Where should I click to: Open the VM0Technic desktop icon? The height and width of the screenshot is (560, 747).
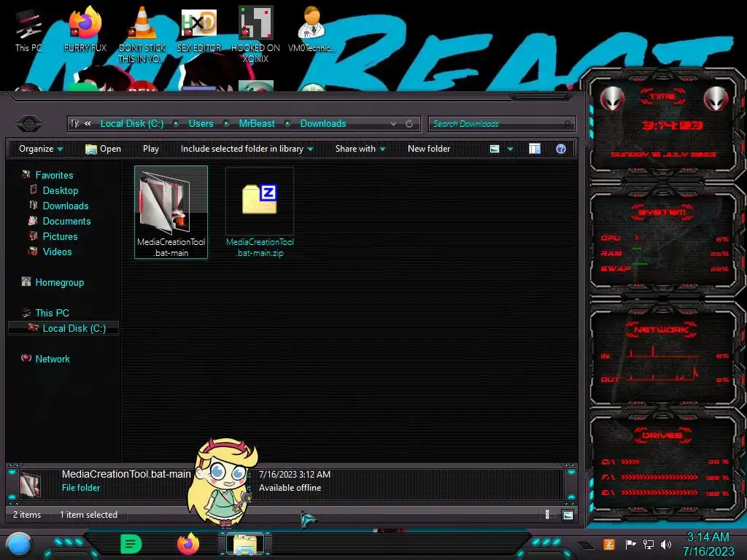(311, 31)
